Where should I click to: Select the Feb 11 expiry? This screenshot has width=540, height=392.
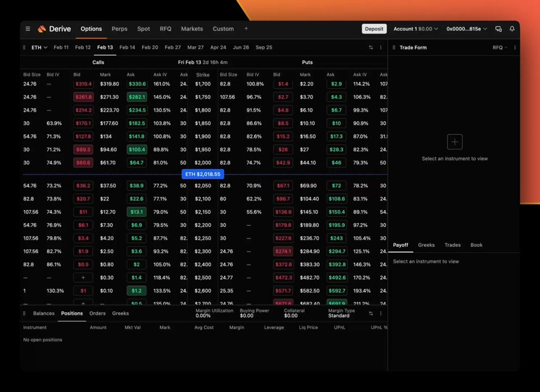pyautogui.click(x=61, y=47)
